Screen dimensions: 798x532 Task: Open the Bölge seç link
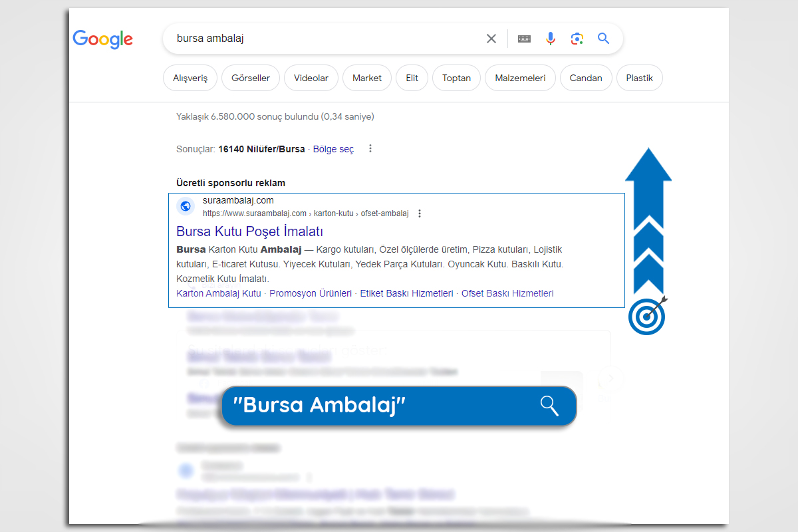pyautogui.click(x=334, y=149)
